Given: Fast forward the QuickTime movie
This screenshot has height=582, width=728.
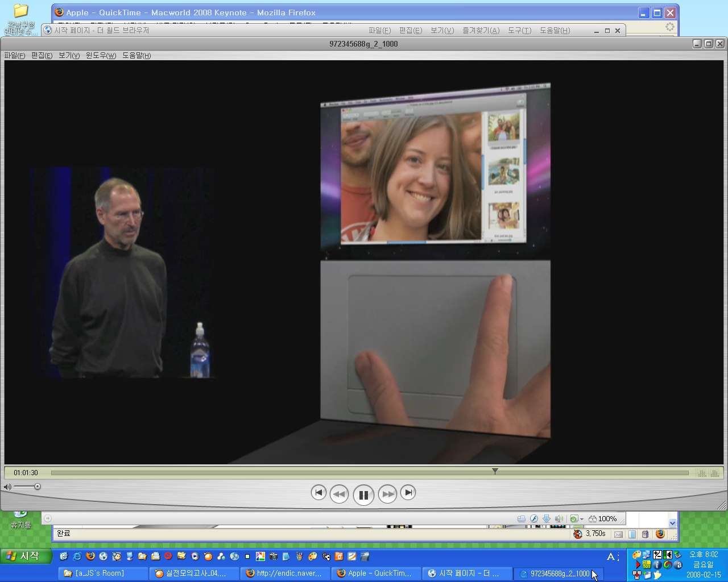Looking at the screenshot, I should (x=388, y=494).
